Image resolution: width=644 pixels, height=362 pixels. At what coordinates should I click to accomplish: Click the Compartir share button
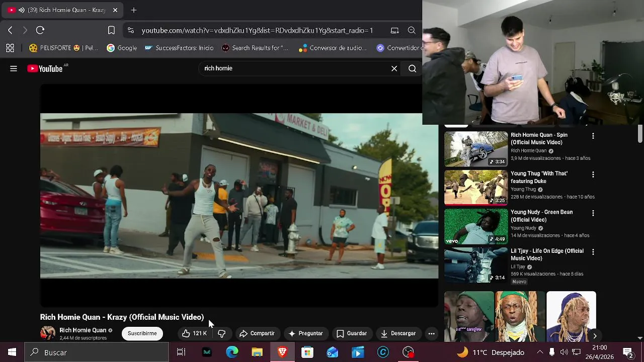[257, 333]
